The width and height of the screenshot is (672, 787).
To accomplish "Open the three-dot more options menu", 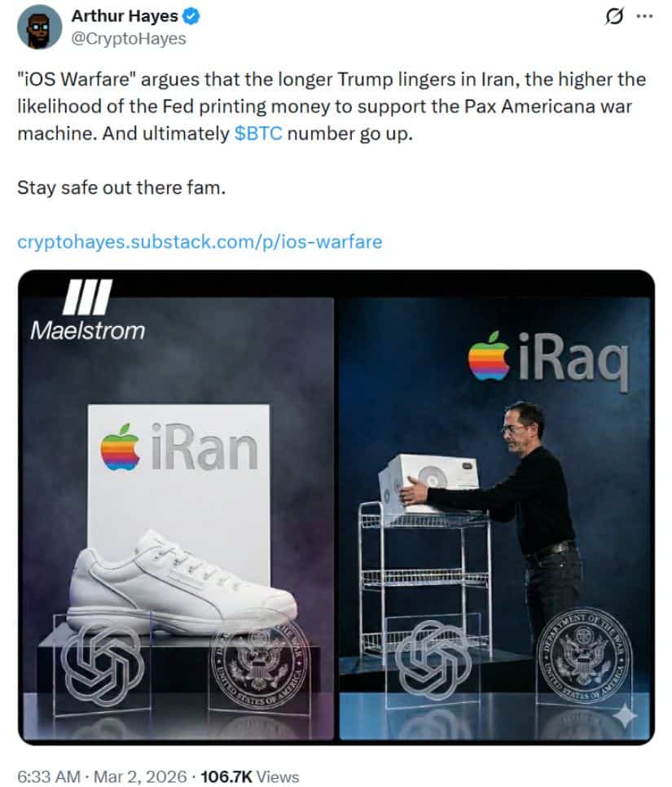I will (644, 16).
